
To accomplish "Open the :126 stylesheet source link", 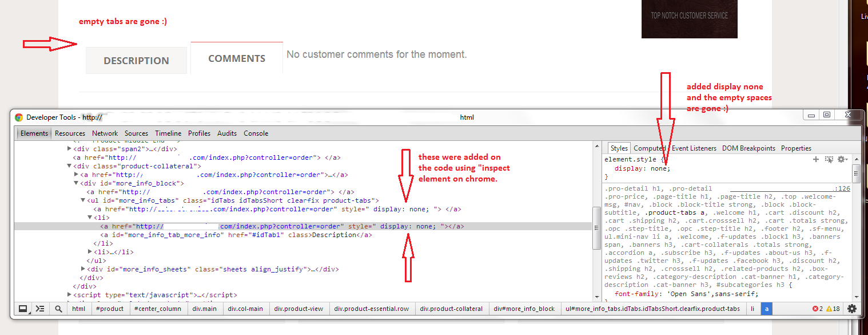I will 842,188.
